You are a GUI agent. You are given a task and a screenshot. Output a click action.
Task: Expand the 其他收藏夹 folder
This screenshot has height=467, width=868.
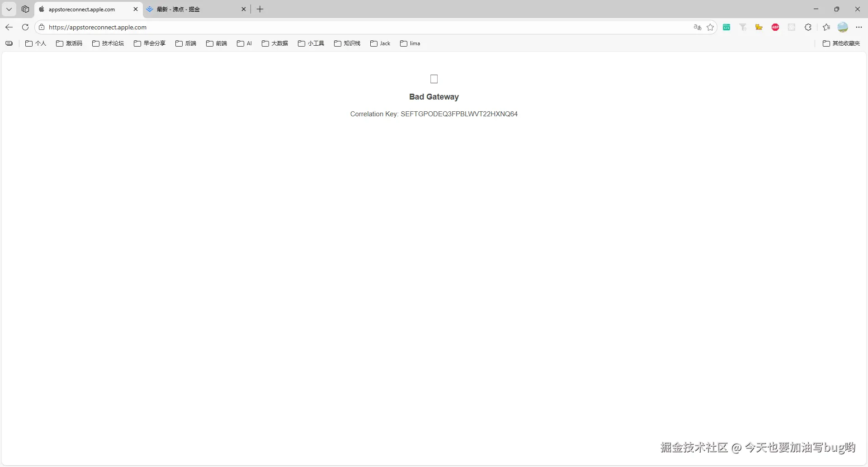(x=841, y=43)
